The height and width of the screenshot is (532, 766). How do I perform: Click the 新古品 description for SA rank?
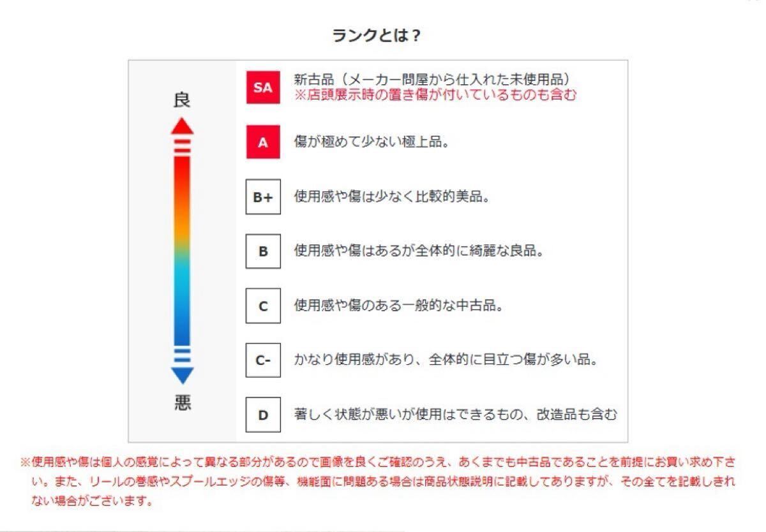coord(431,80)
